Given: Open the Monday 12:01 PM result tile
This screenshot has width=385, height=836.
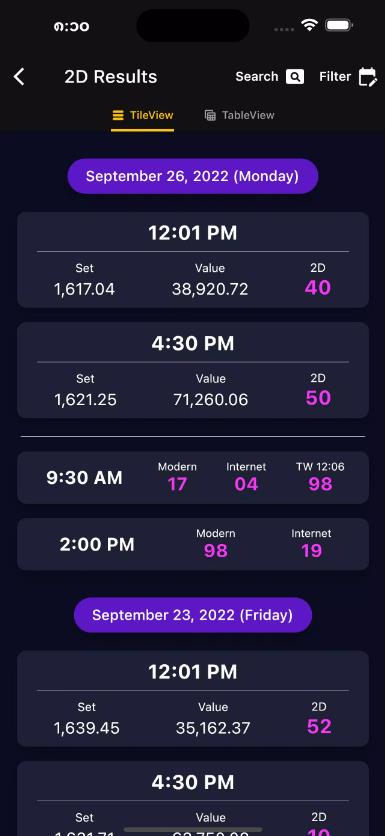Looking at the screenshot, I should coord(192,260).
